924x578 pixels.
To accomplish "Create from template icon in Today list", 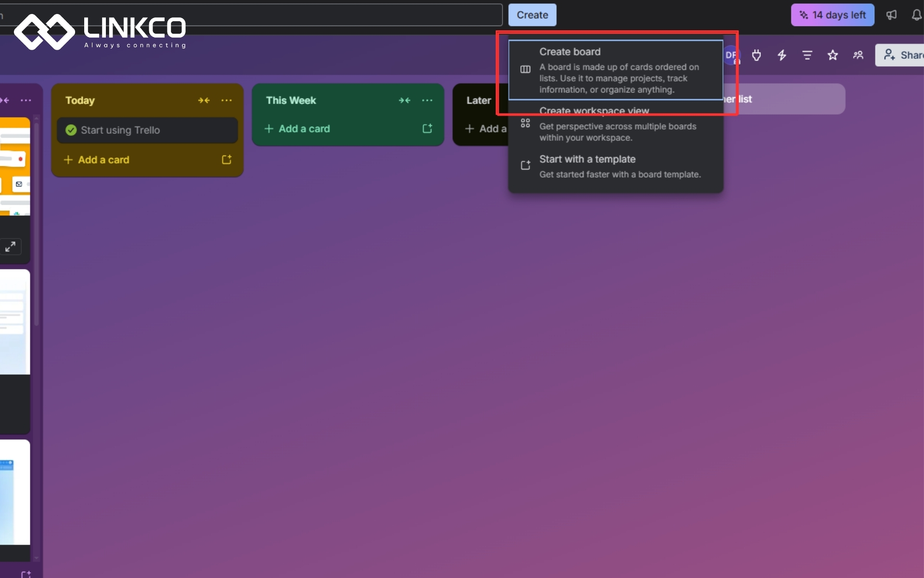I will pos(226,159).
